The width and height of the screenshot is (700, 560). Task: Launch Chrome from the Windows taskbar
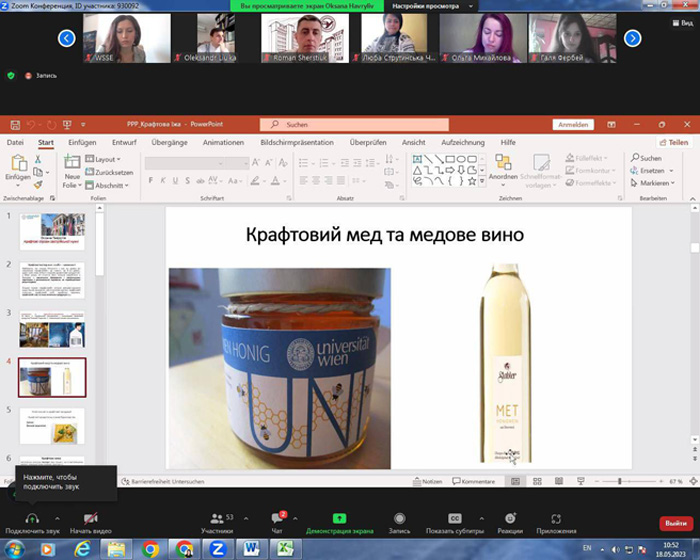tap(150, 549)
